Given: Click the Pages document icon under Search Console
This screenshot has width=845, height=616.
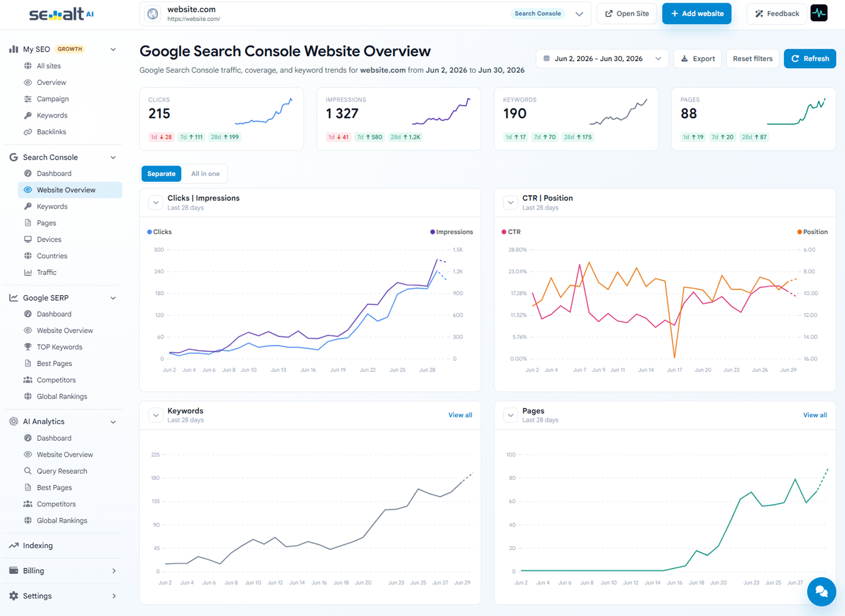Looking at the screenshot, I should point(28,223).
